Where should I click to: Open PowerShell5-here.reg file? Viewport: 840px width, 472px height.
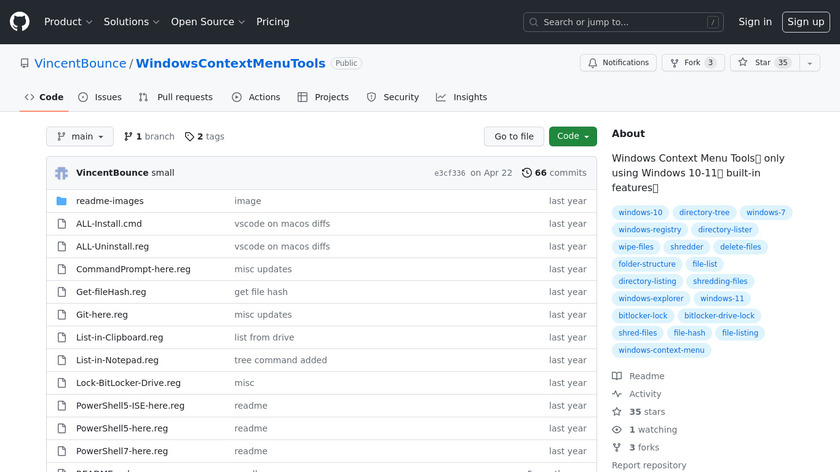click(x=122, y=429)
